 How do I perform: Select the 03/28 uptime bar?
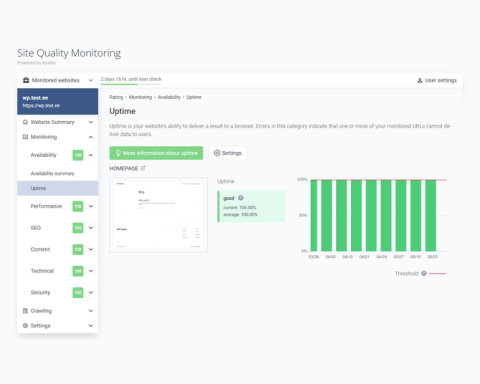(x=314, y=215)
